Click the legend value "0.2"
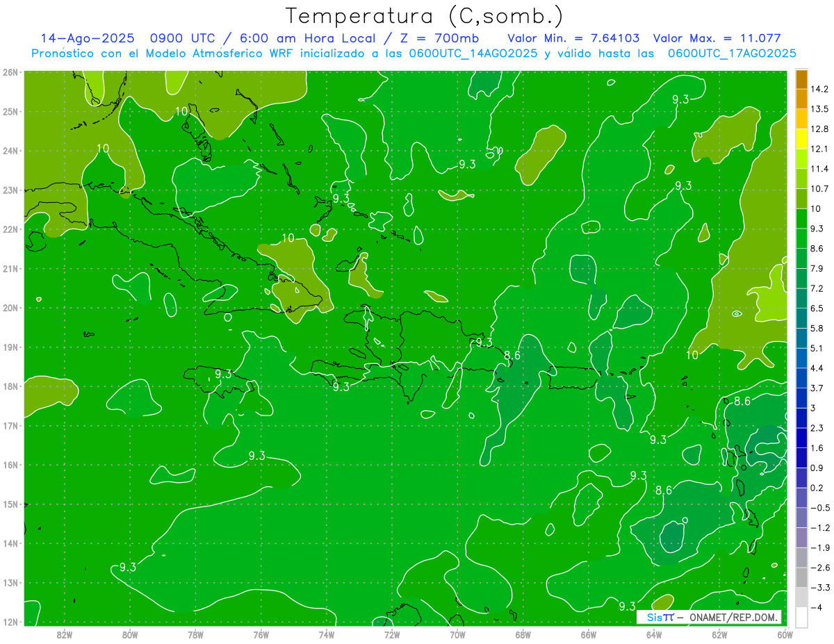834x644 pixels. pyautogui.click(x=817, y=488)
